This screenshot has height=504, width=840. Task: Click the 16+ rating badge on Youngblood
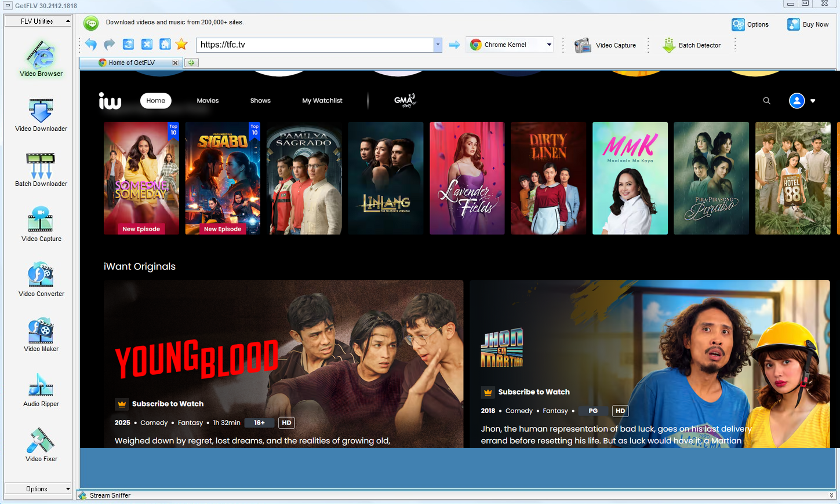click(259, 423)
